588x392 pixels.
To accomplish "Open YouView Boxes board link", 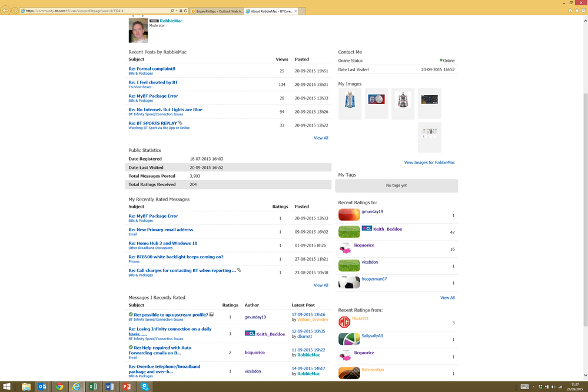I will (140, 87).
